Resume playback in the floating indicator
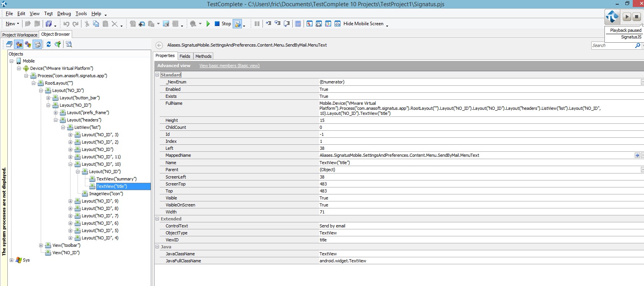644x286 pixels. (x=627, y=17)
